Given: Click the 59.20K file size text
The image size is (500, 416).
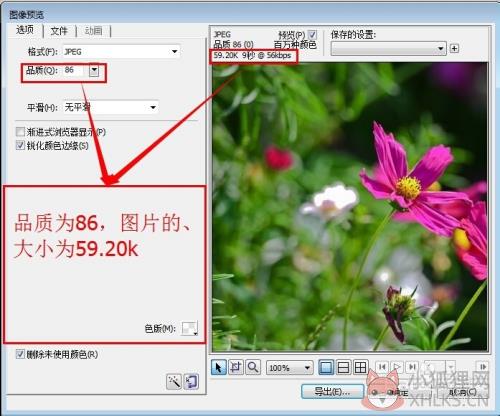Looking at the screenshot, I should pos(225,55).
